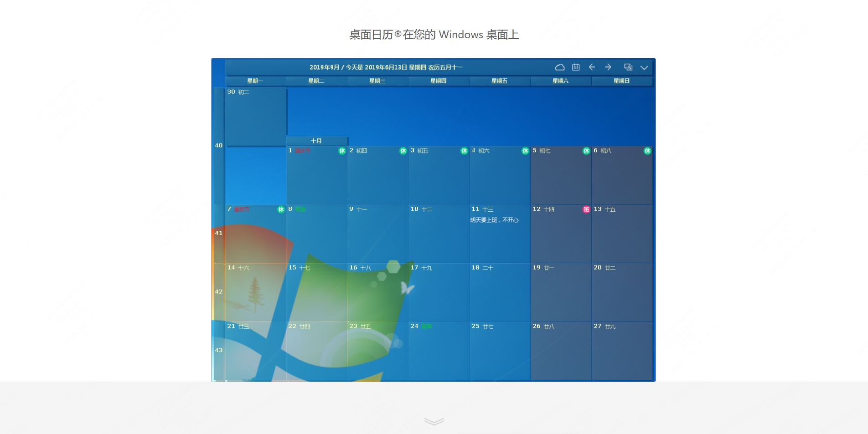Click the note 明天要上班，不开心 on day 11
Image resolution: width=868 pixels, height=434 pixels.
point(495,220)
